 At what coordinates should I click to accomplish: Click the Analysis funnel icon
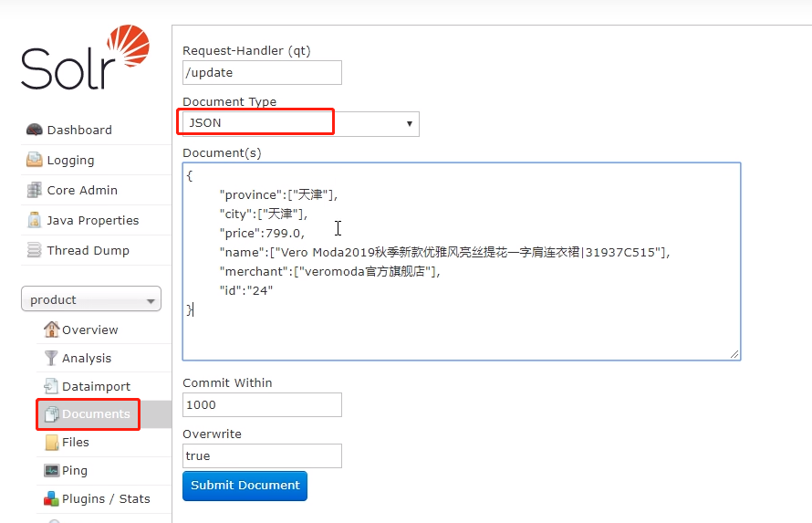51,358
